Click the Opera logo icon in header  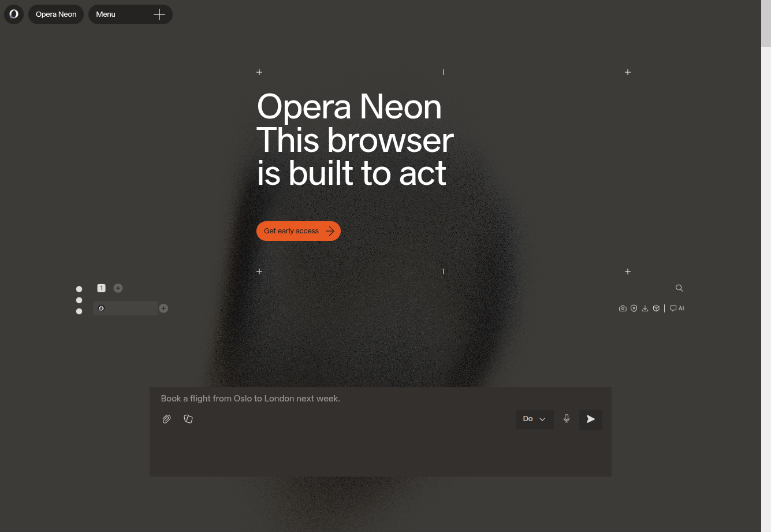pyautogui.click(x=14, y=14)
